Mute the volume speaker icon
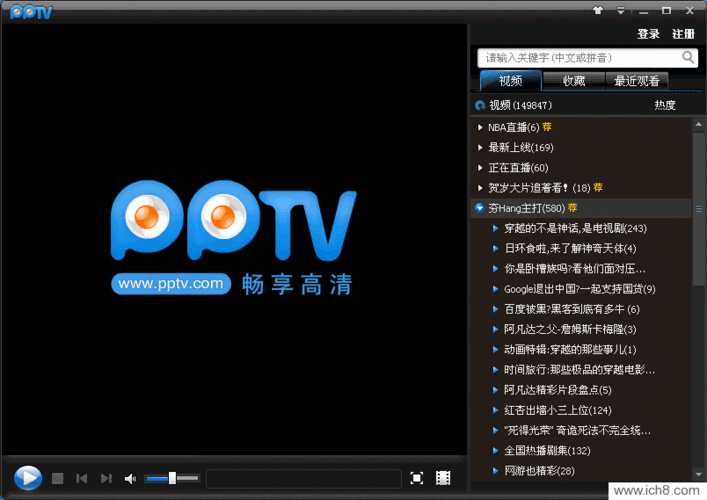 click(130, 479)
